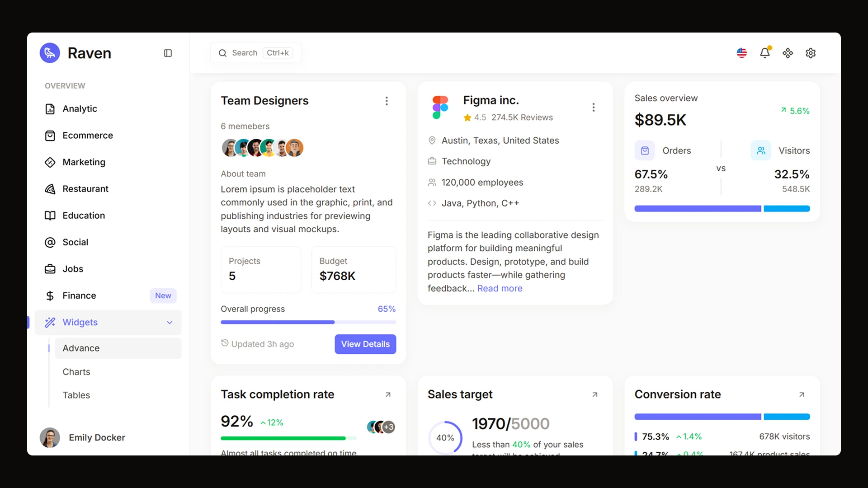This screenshot has height=488, width=868.
Task: Click the green task completion bar
Action: tap(288, 438)
